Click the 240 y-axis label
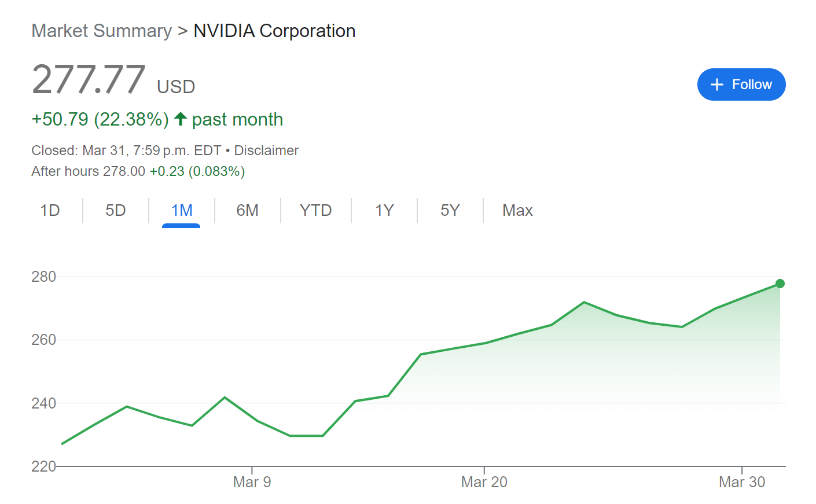 44,403
